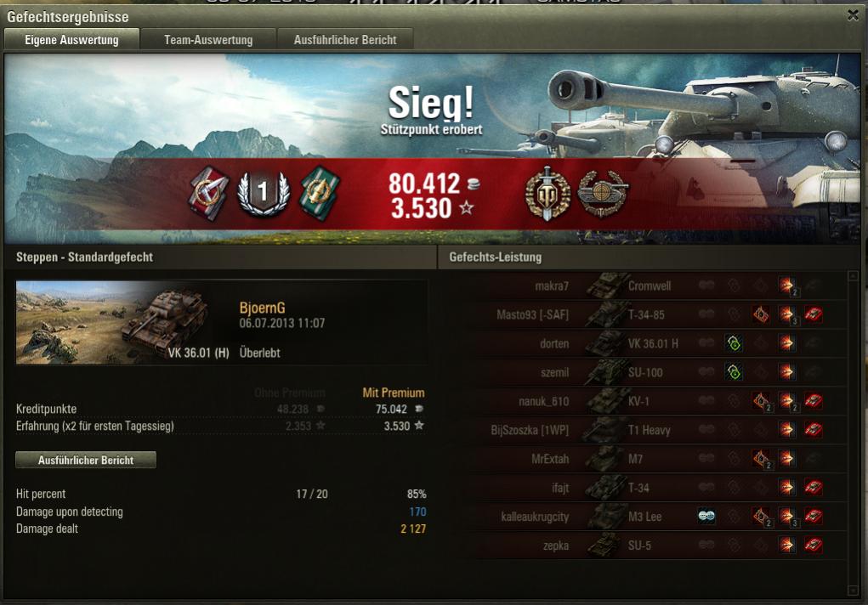Click the sword-and-shield achievement emblem
Viewport: 868px width, 605px height.
[x=547, y=193]
